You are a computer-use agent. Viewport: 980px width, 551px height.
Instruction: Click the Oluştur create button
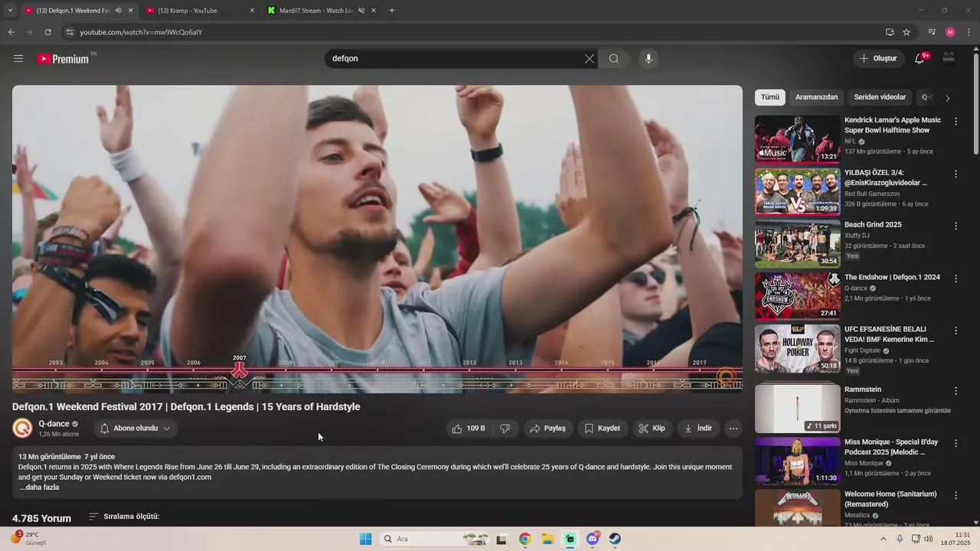[x=878, y=59]
